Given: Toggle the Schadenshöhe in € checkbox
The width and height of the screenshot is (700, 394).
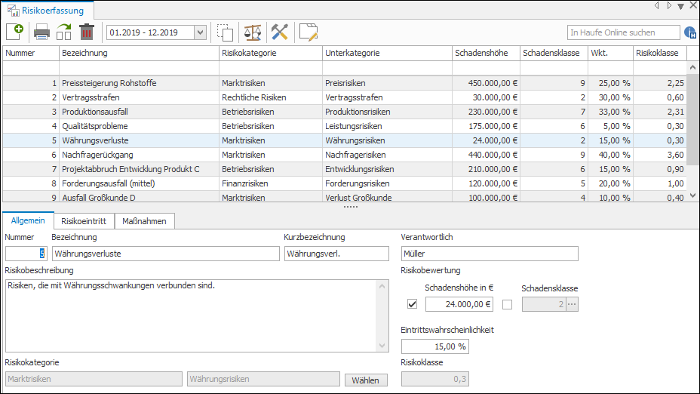Looking at the screenshot, I should [x=412, y=304].
